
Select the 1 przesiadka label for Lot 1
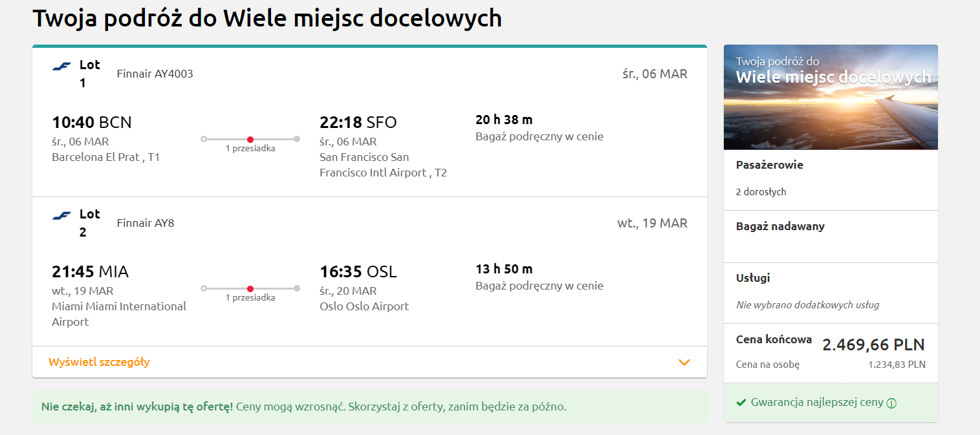point(250,149)
